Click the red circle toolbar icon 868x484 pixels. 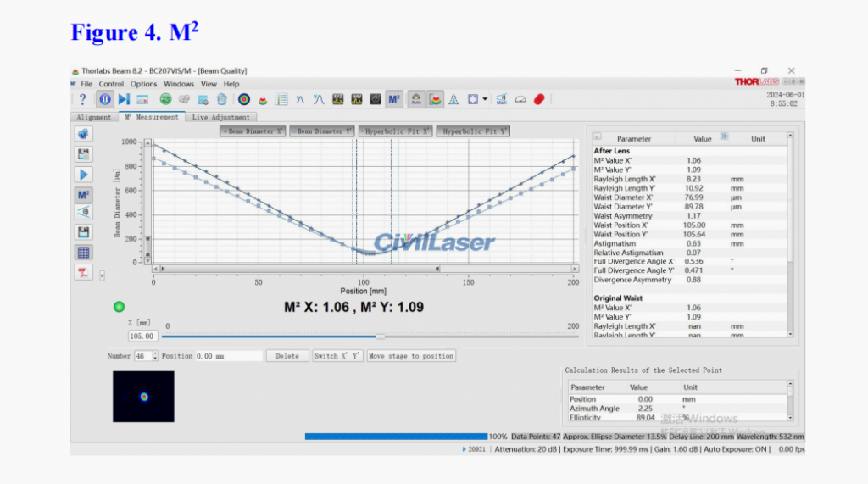[x=539, y=99]
